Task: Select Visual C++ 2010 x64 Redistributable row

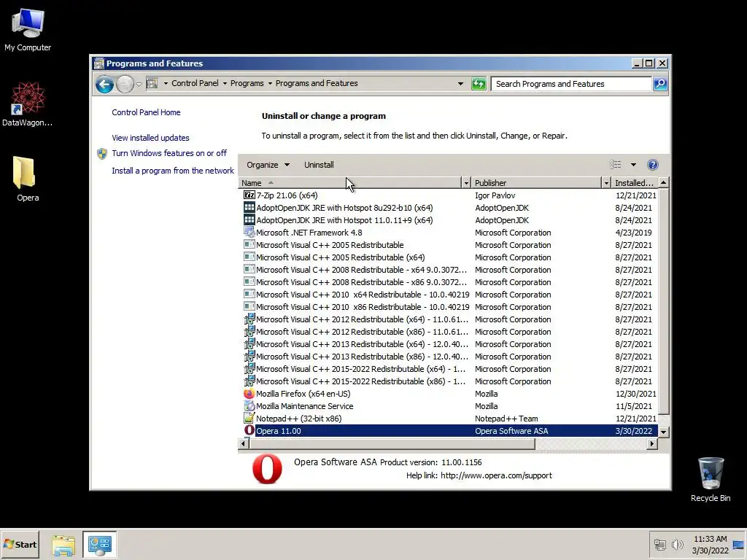Action: click(x=448, y=295)
